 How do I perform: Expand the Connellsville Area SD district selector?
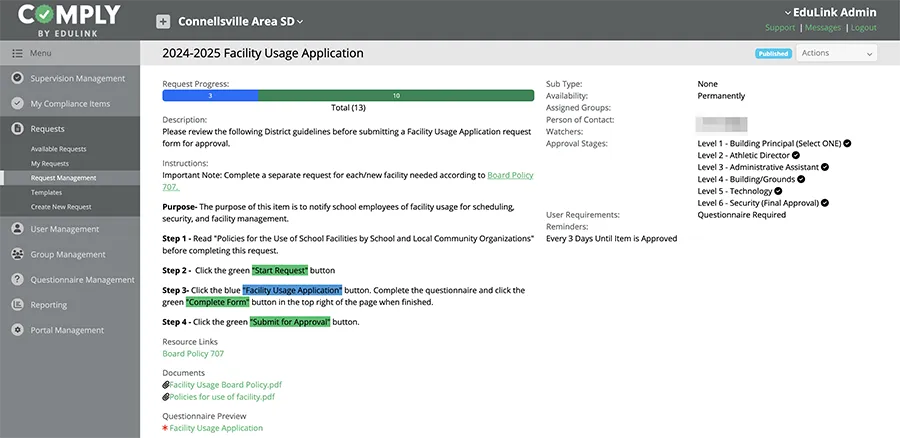(241, 22)
